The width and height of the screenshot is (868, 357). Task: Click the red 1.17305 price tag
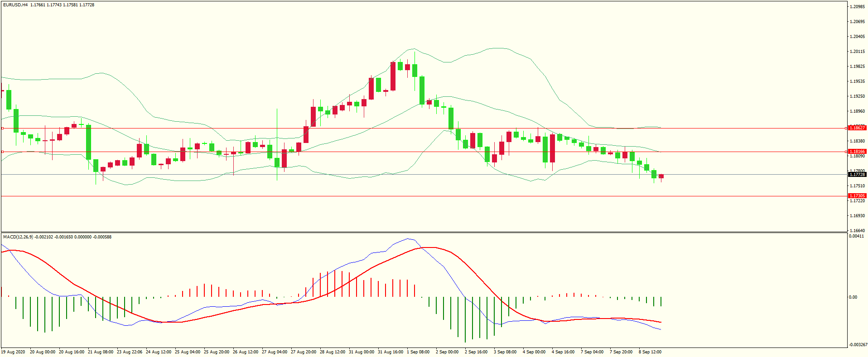click(857, 196)
